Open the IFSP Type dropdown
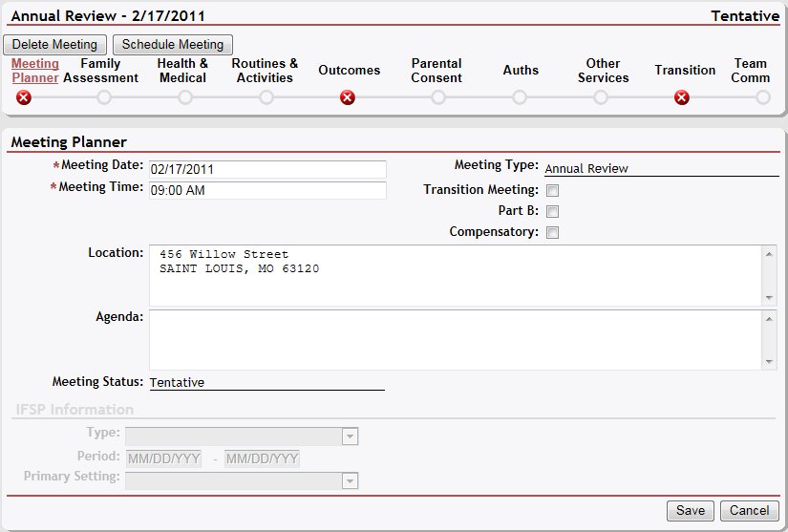 350,436
